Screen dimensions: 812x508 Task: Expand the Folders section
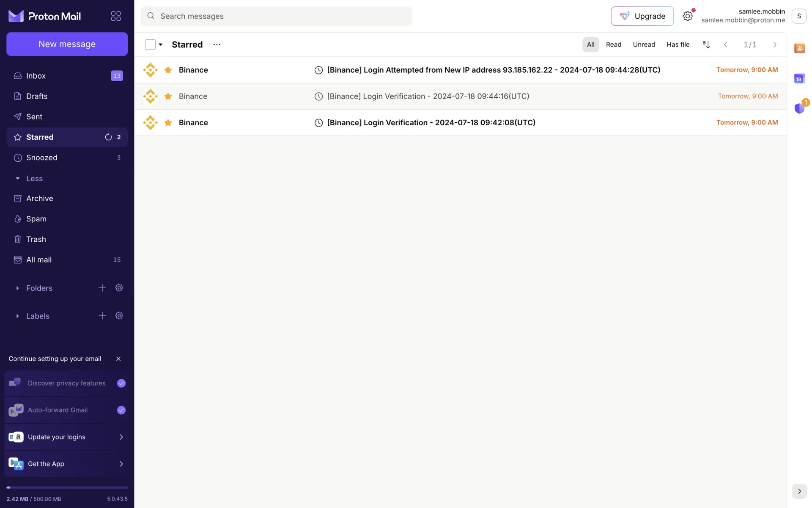click(x=17, y=288)
